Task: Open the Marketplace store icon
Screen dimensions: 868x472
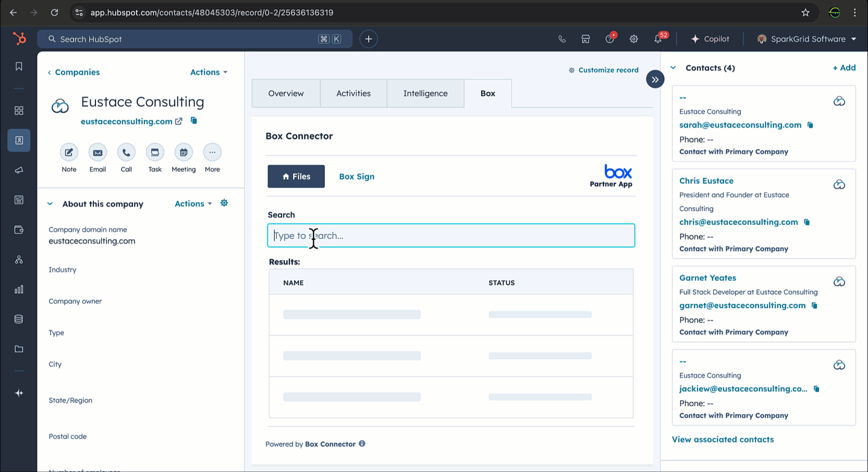Action: (x=586, y=39)
